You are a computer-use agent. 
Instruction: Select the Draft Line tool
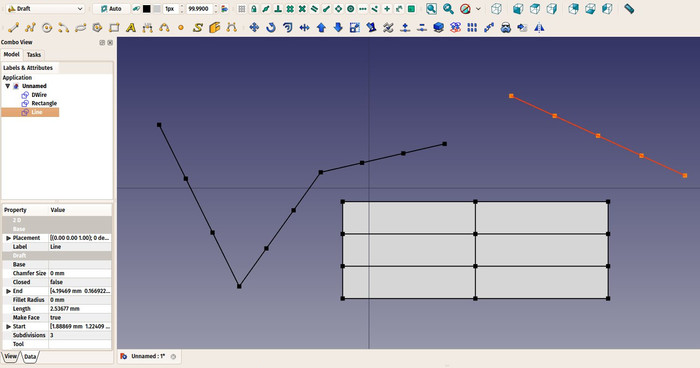13,28
